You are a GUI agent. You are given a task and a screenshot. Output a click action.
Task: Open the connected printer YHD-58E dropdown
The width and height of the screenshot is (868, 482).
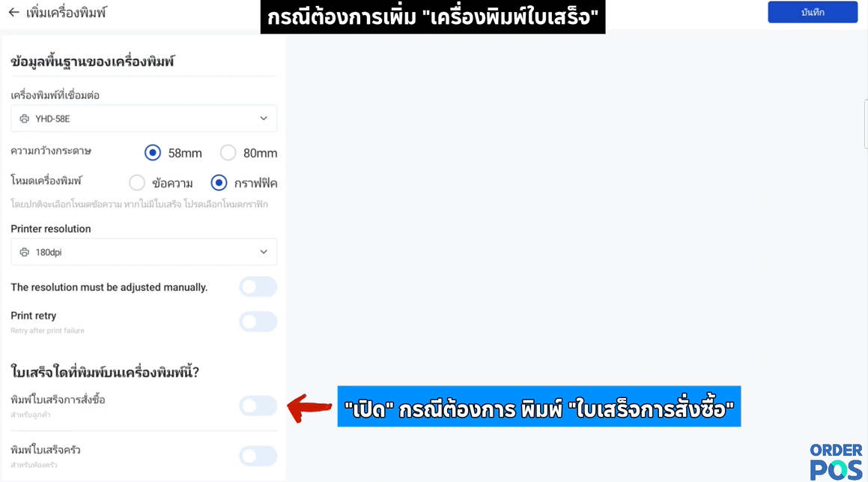pyautogui.click(x=144, y=118)
